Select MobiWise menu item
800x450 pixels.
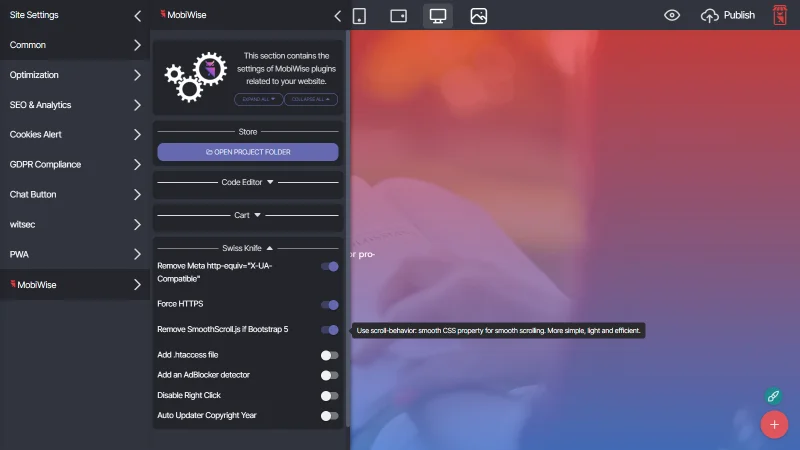click(x=75, y=285)
